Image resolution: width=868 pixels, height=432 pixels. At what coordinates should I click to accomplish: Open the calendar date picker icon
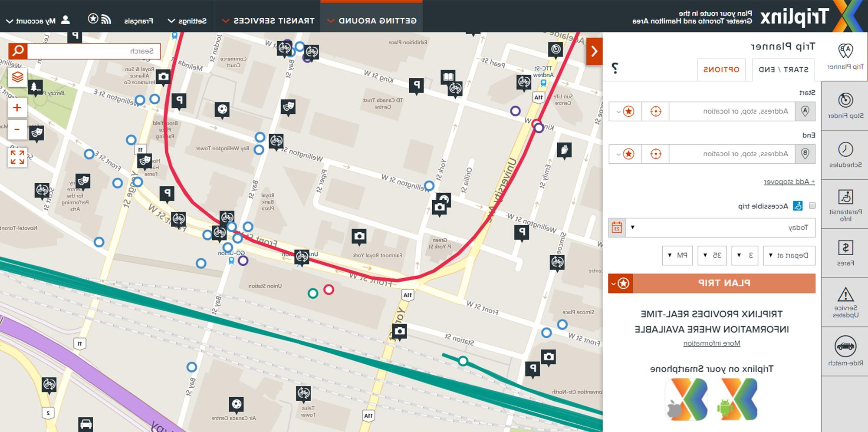tap(617, 228)
